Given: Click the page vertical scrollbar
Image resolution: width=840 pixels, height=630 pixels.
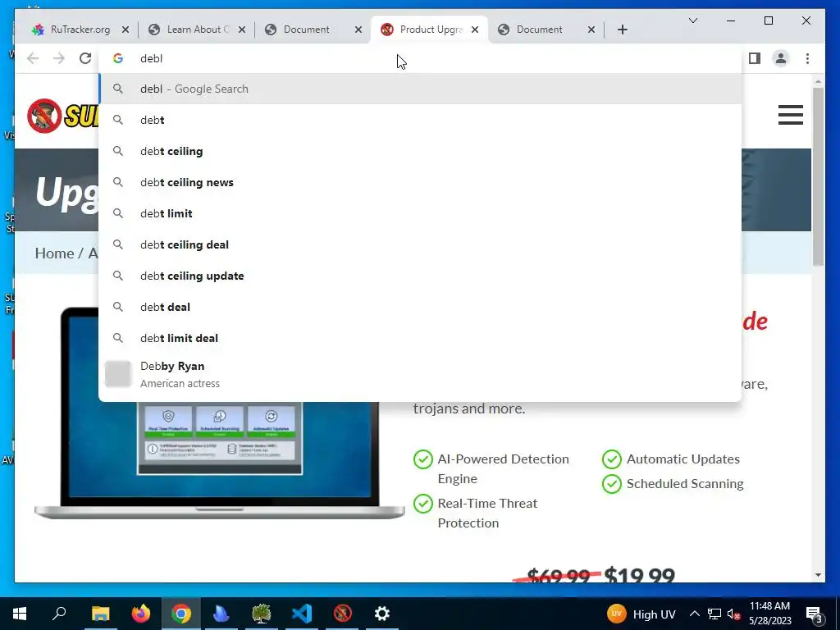Looking at the screenshot, I should [x=818, y=176].
